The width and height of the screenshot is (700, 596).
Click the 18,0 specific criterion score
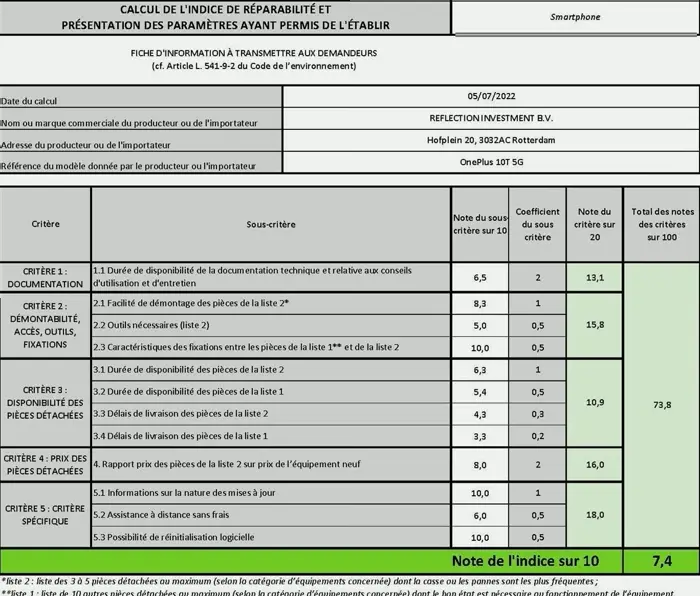pyautogui.click(x=594, y=515)
